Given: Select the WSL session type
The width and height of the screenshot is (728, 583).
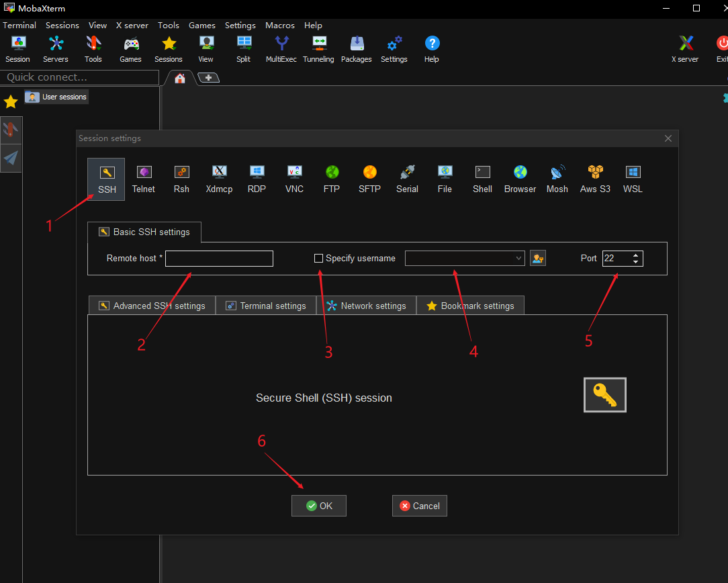Looking at the screenshot, I should pyautogui.click(x=633, y=179).
